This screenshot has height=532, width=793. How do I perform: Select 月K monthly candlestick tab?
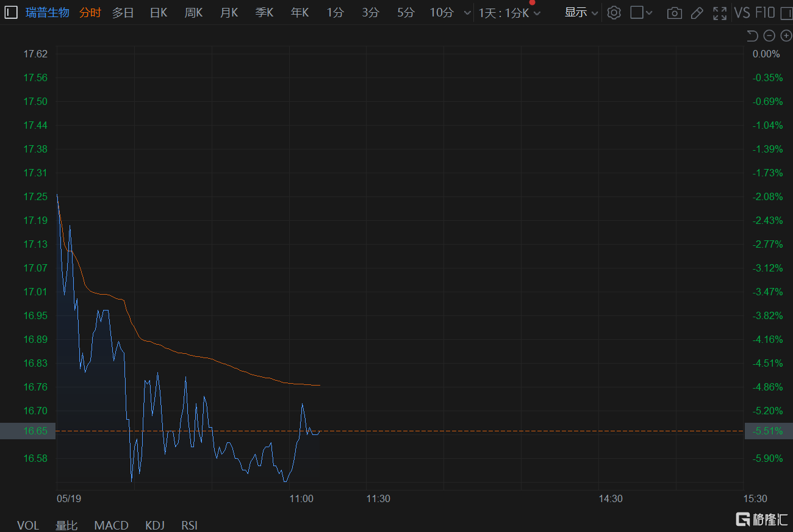click(229, 12)
